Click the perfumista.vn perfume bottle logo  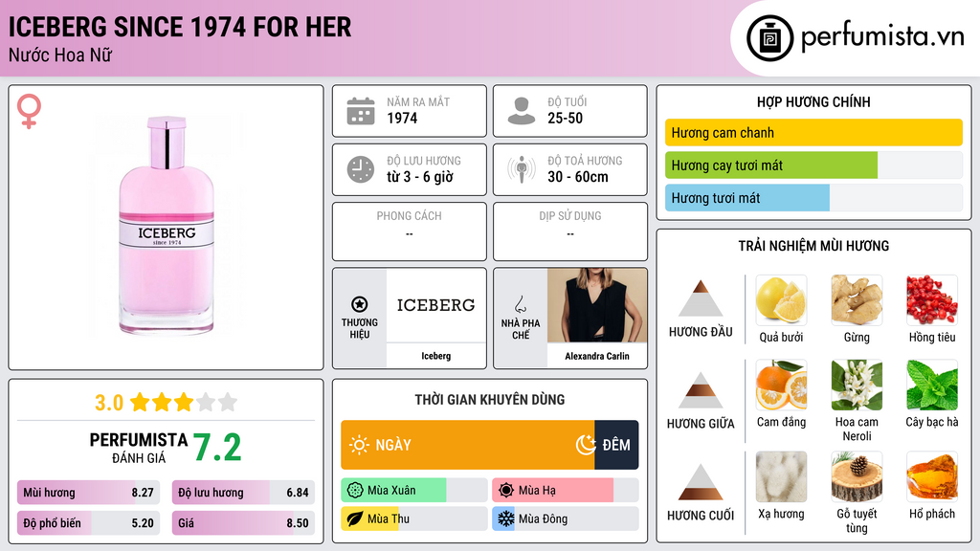(x=770, y=38)
